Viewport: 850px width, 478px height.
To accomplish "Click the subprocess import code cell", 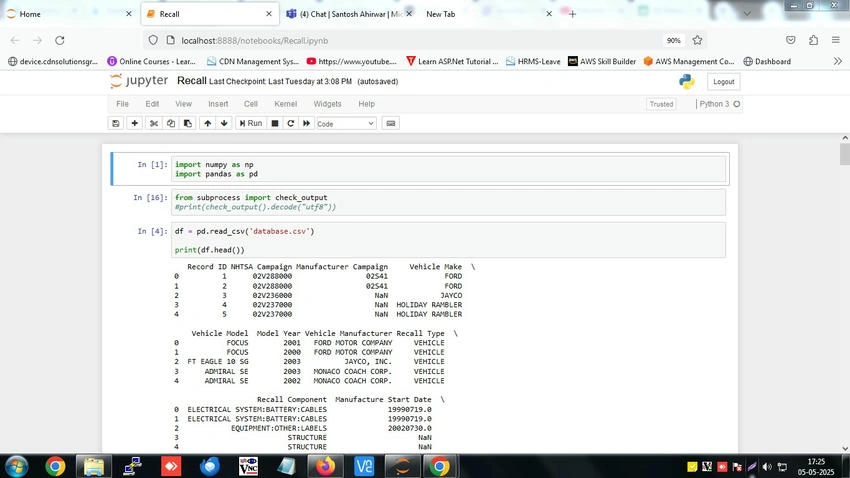I will (x=448, y=202).
